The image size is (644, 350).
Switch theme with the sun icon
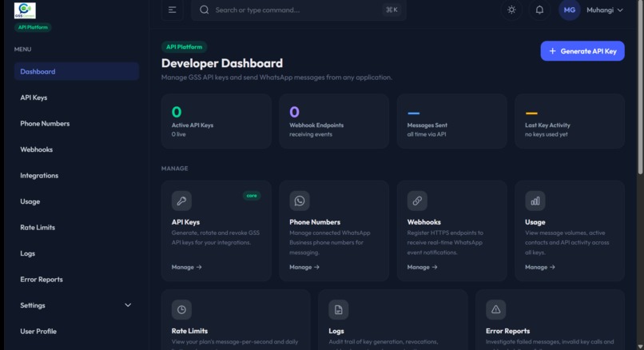coord(511,10)
